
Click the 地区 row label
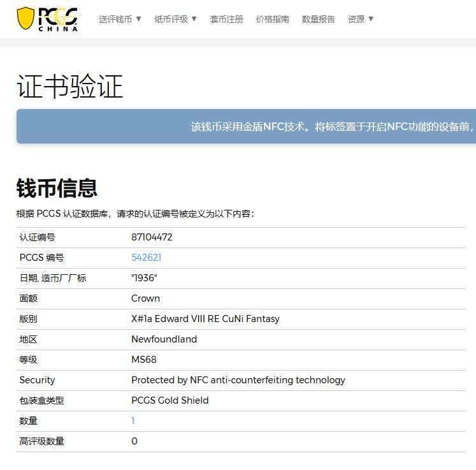28,339
